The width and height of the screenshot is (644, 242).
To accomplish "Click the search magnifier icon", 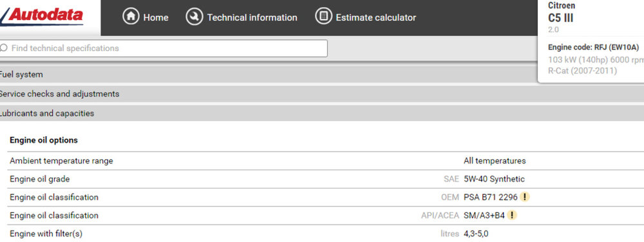I will [x=4, y=48].
